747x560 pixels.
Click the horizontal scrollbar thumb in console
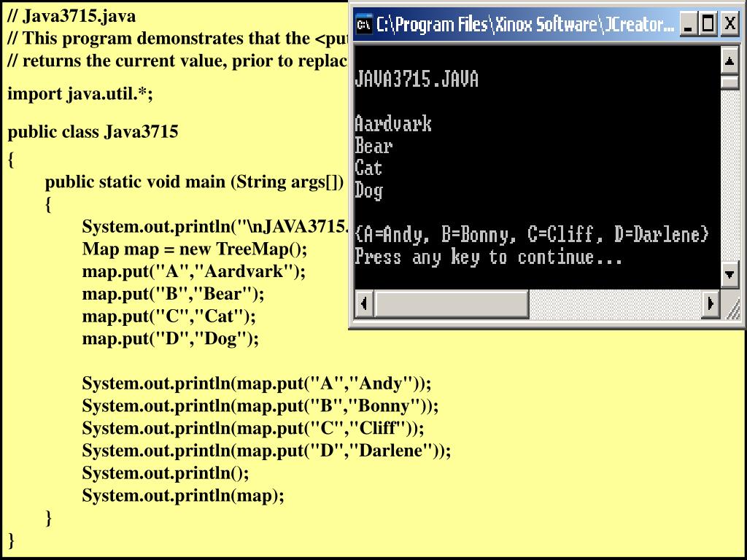pos(451,303)
